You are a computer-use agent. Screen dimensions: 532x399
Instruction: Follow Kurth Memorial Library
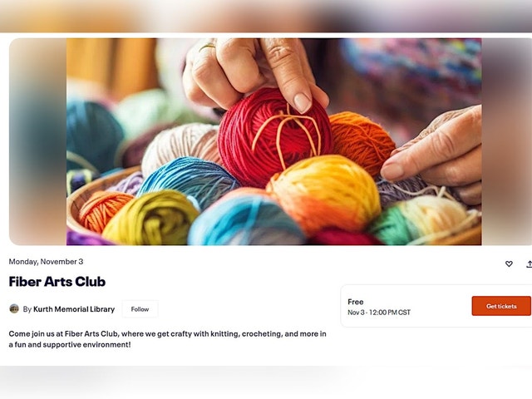click(x=140, y=309)
